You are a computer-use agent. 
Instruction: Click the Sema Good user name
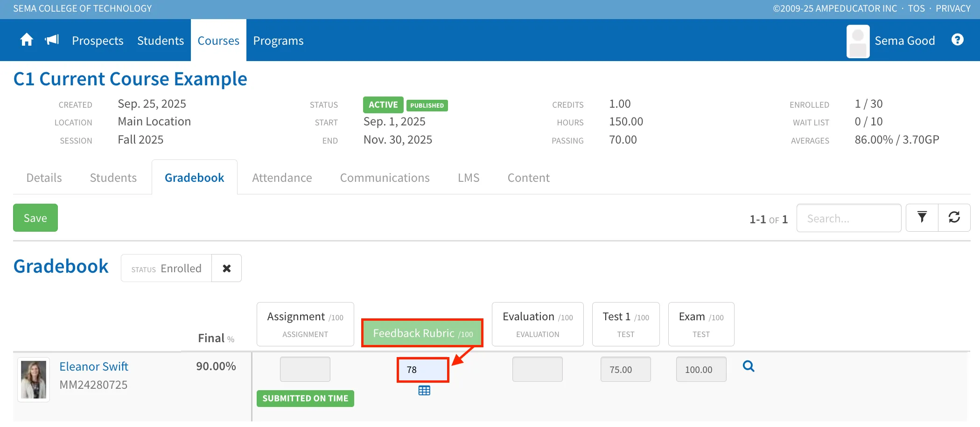pos(904,41)
